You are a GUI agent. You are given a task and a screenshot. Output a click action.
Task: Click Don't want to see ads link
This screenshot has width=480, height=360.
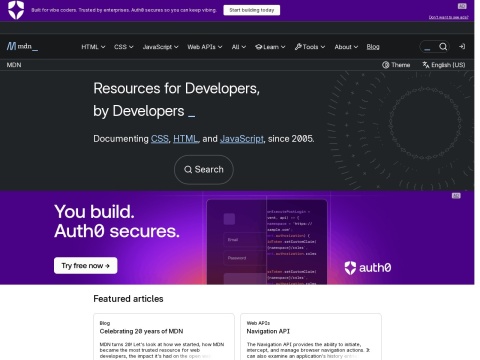coord(448,17)
